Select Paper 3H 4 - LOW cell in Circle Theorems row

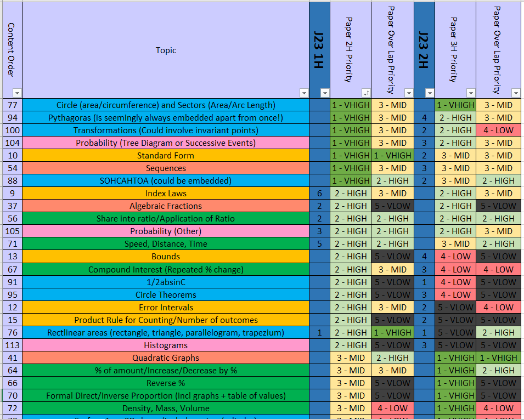[455, 295]
